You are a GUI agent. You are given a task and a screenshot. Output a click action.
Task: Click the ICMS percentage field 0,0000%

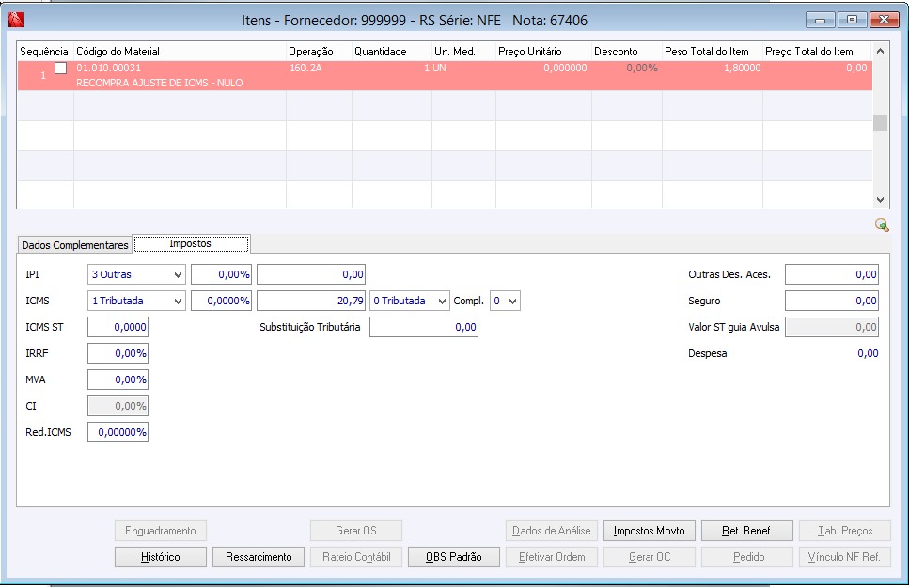point(222,301)
